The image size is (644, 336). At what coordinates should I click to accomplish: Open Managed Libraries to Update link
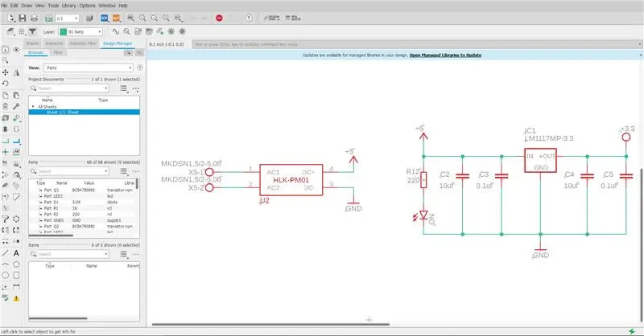pyautogui.click(x=445, y=55)
